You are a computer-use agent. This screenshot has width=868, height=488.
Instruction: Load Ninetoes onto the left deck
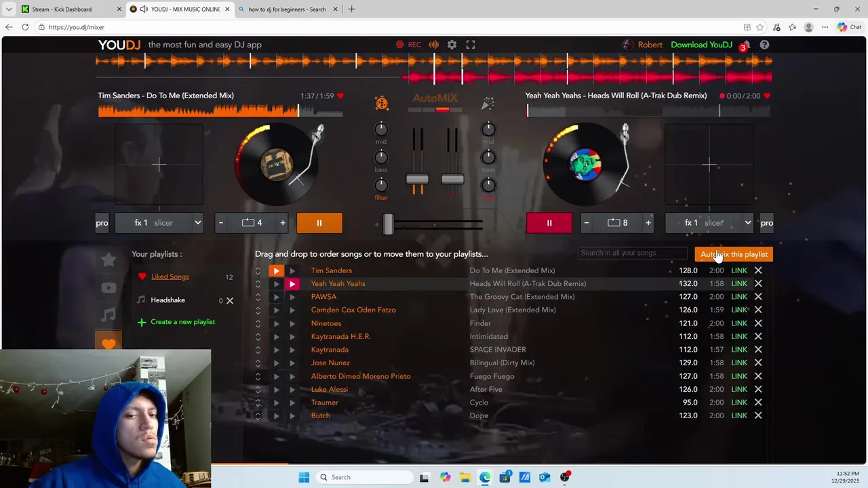pos(276,323)
